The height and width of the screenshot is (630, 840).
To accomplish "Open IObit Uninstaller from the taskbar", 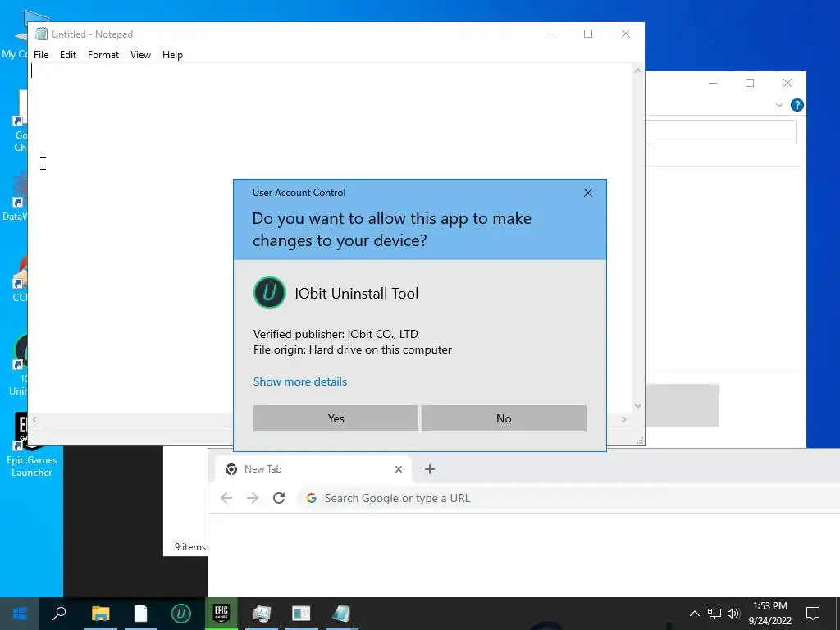I will pyautogui.click(x=181, y=614).
